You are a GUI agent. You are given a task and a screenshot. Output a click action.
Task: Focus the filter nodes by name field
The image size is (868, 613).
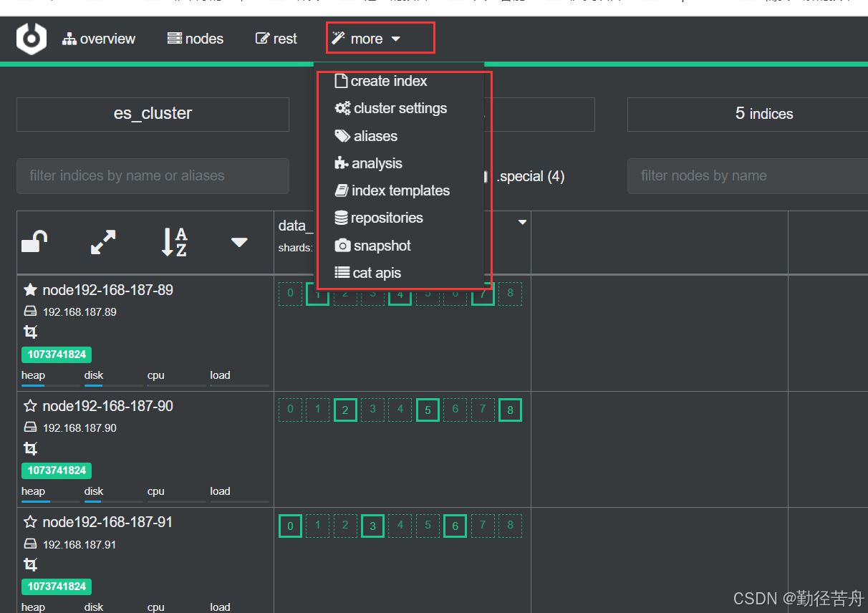pyautogui.click(x=748, y=176)
